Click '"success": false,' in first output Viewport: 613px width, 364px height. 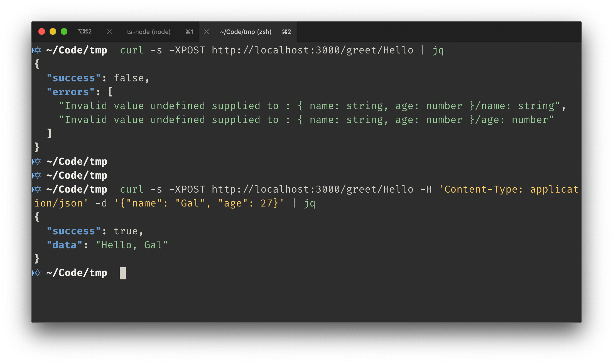98,78
